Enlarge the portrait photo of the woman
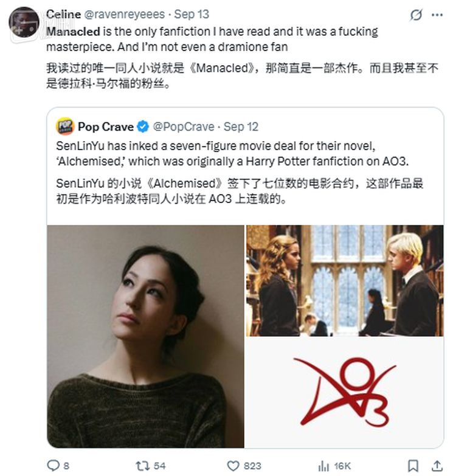Viewport: 456px width, 476px height. click(145, 336)
